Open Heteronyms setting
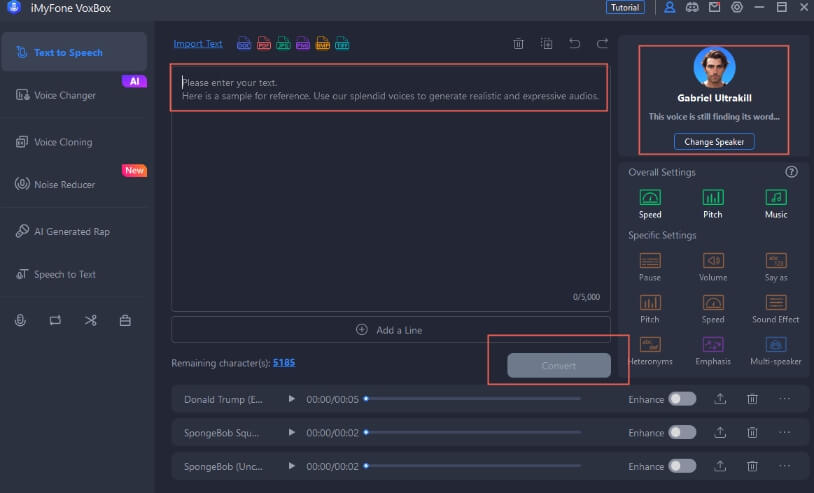Screen dimensions: 814x493 coord(650,351)
